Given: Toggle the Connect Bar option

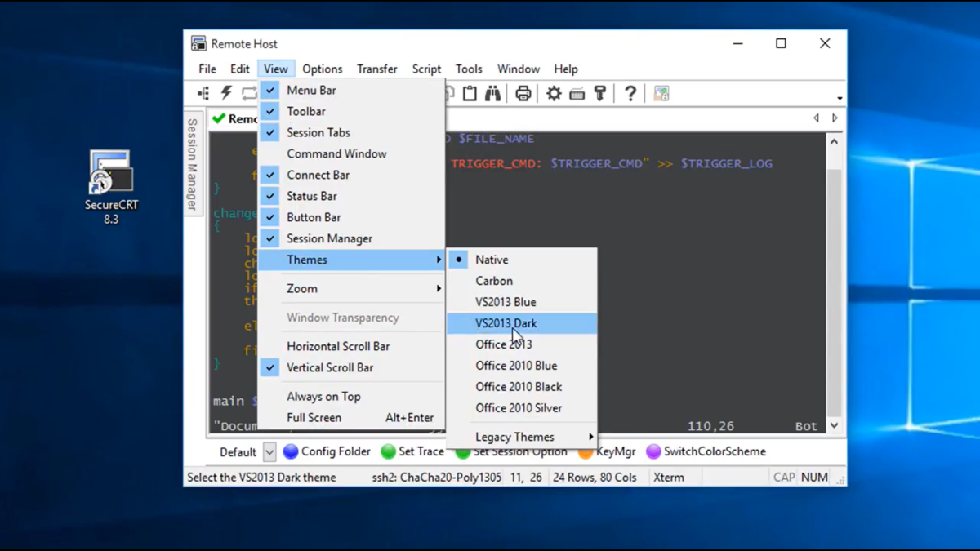Looking at the screenshot, I should (x=352, y=175).
